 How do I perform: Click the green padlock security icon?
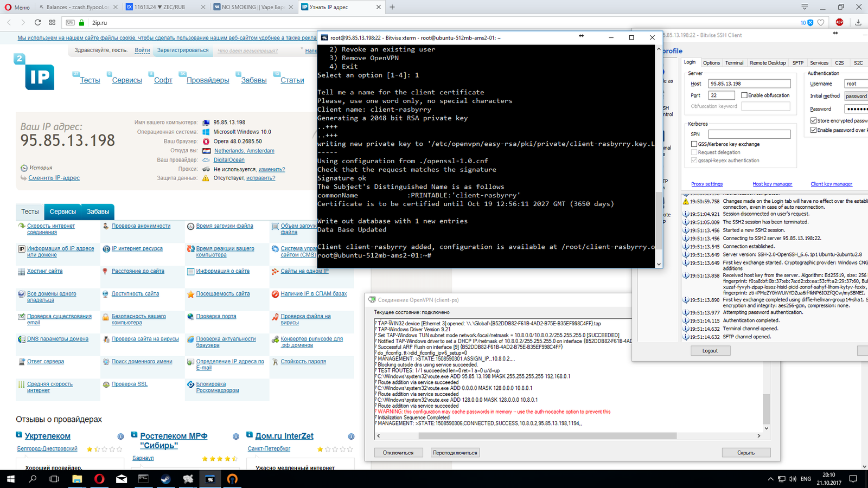(x=82, y=23)
